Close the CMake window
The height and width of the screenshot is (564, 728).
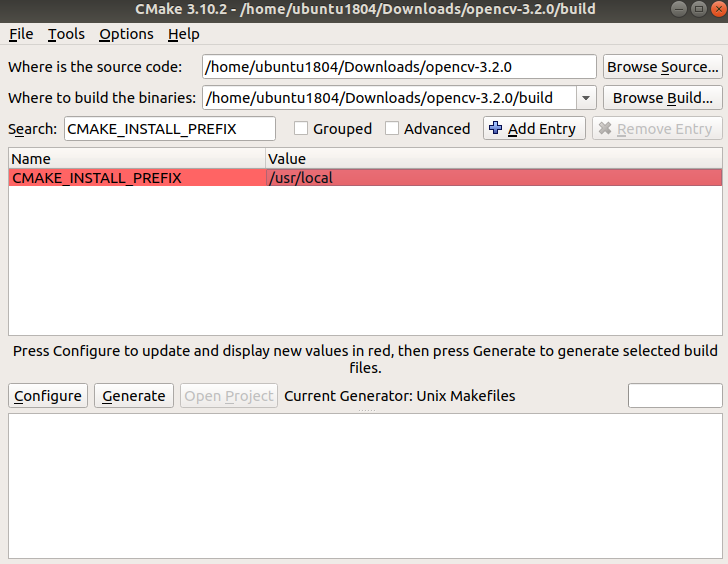pyautogui.click(x=719, y=9)
